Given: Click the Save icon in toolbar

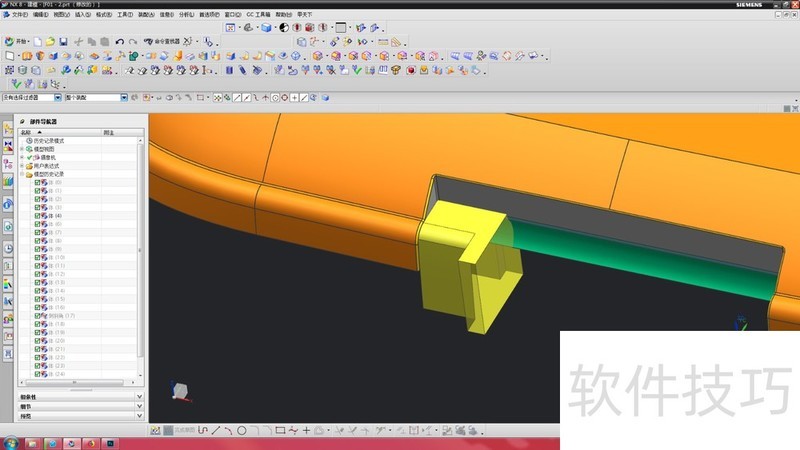Looking at the screenshot, I should tap(63, 41).
